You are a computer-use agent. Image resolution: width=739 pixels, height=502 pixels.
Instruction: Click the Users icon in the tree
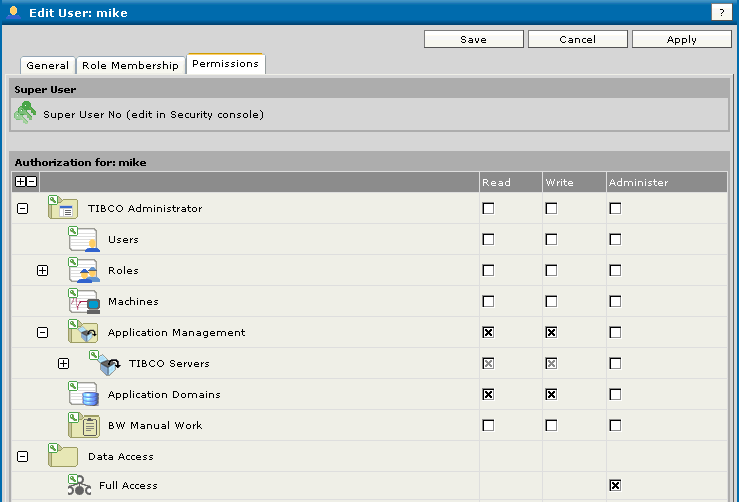[x=83, y=240]
